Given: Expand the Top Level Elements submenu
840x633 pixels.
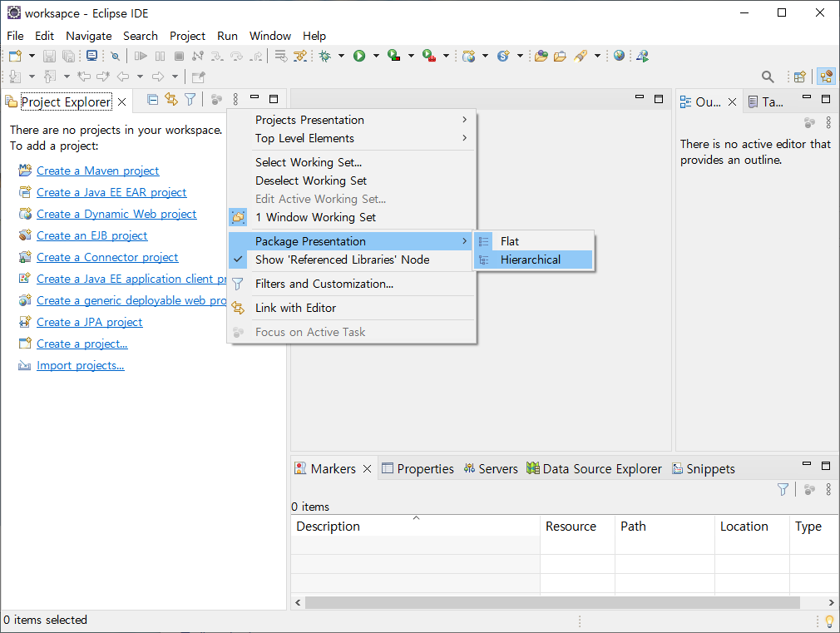Looking at the screenshot, I should [352, 138].
